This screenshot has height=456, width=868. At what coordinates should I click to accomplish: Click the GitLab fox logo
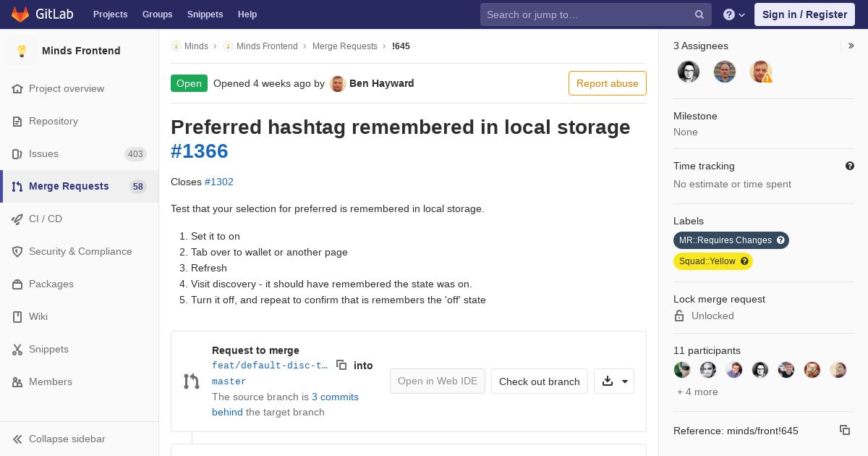(20, 14)
